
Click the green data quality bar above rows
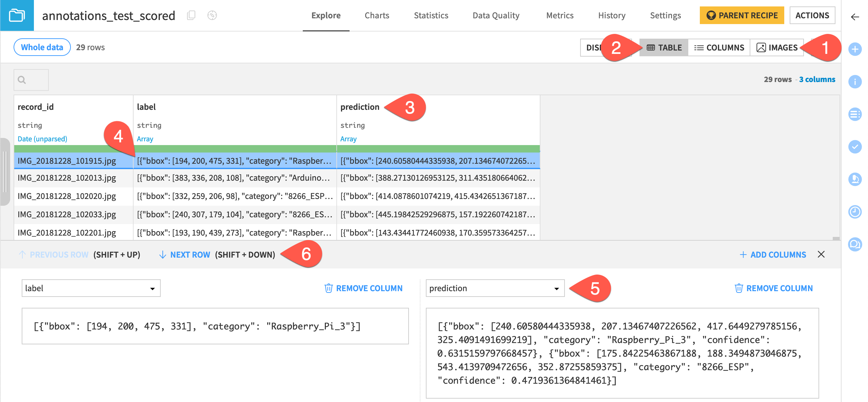[271, 148]
